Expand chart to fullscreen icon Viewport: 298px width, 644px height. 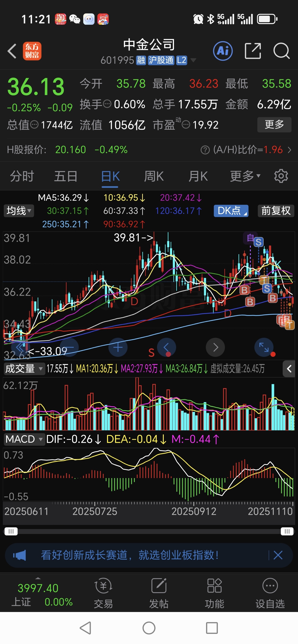[264, 347]
